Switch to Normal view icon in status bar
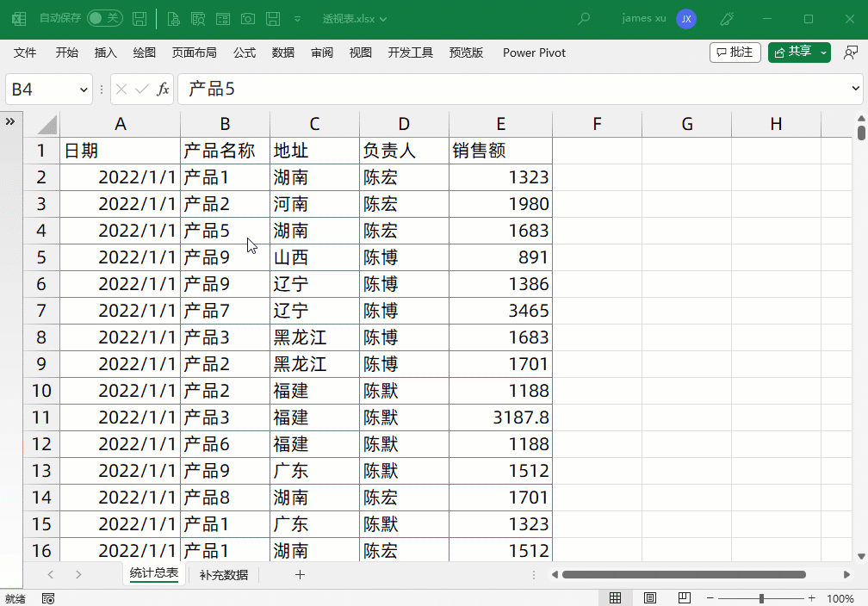The image size is (868, 606). pos(615,597)
